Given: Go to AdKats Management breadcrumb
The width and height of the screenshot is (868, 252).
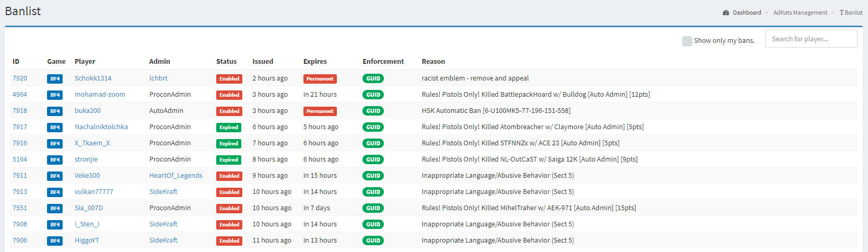Looking at the screenshot, I should click(x=800, y=13).
